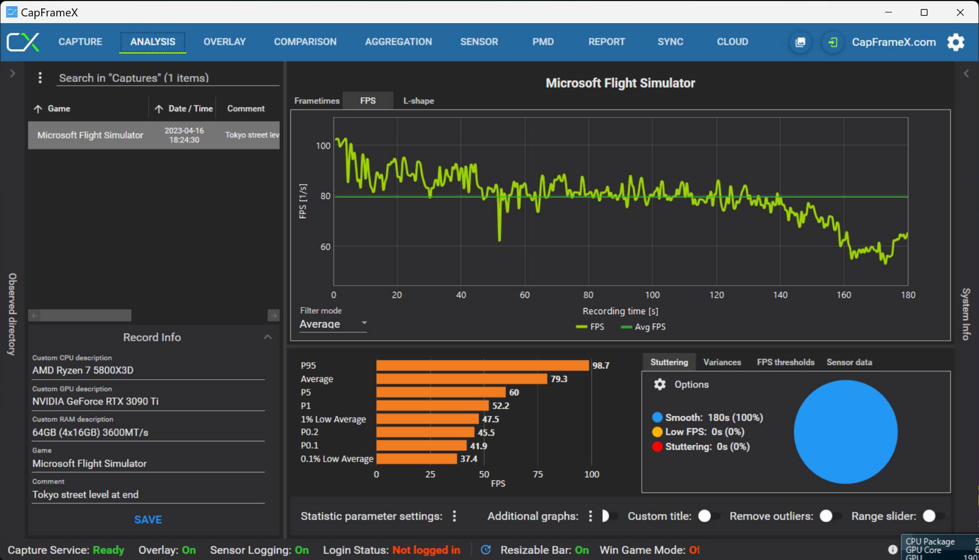
Task: Enable the Custom title toggle
Action: [708, 516]
